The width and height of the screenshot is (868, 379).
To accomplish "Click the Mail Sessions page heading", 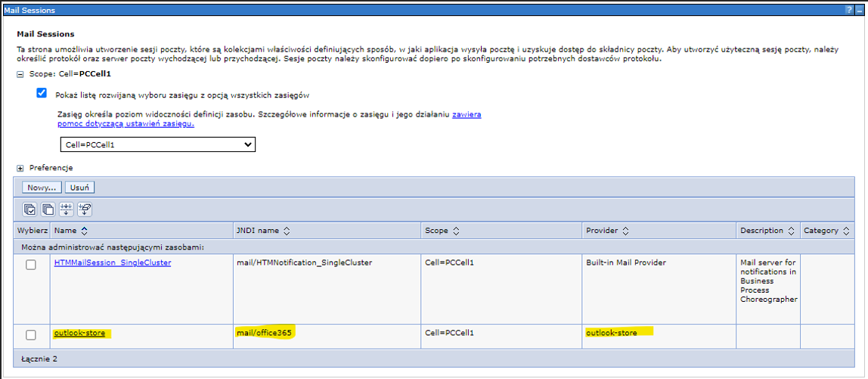I will click(x=46, y=34).
